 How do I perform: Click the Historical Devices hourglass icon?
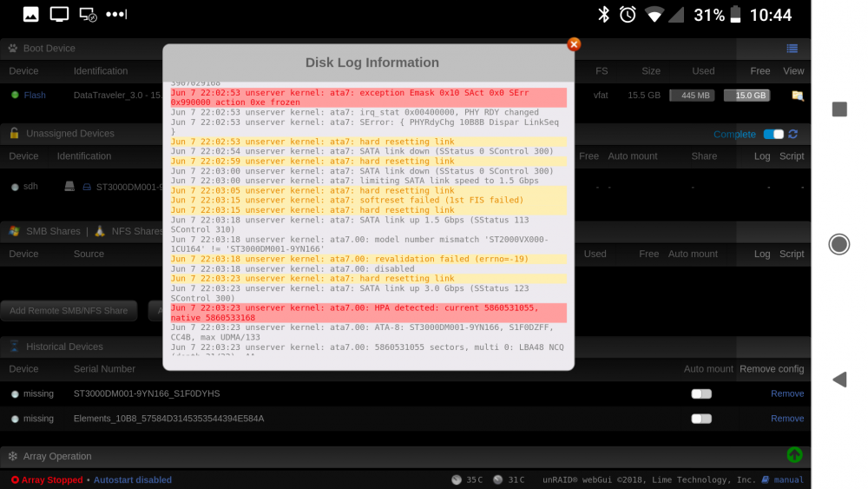click(x=15, y=347)
